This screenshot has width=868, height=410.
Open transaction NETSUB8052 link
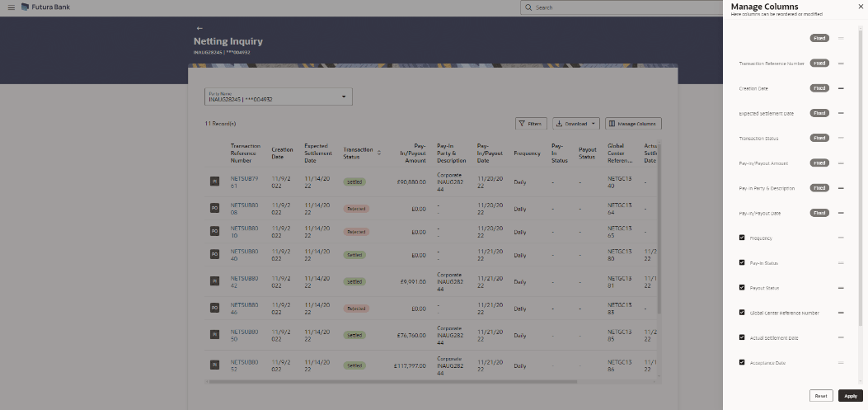coord(244,365)
